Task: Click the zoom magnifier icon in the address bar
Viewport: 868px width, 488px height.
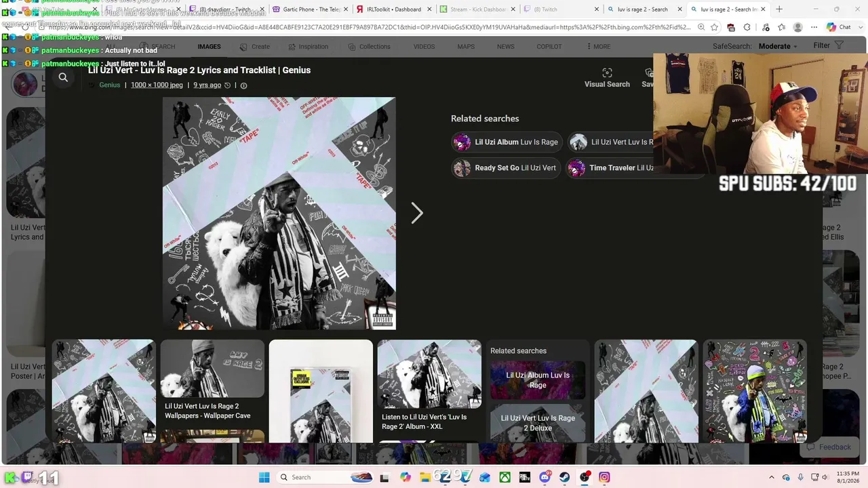Action: pos(701,27)
